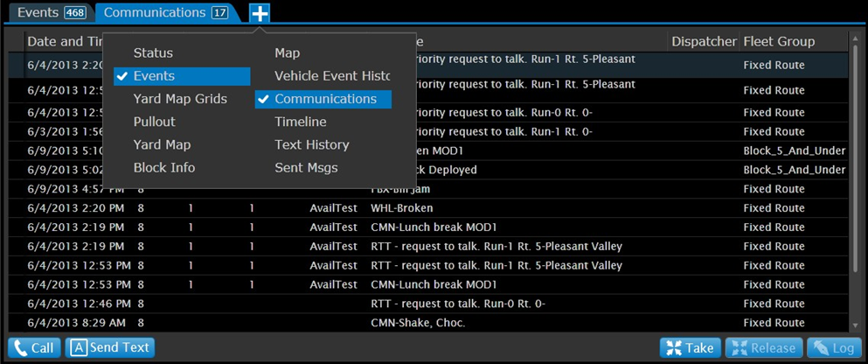Select 6/4/2013 12:53 PM CMN-Lunch break MOD1 row
This screenshot has width=868, height=364.
[x=427, y=284]
